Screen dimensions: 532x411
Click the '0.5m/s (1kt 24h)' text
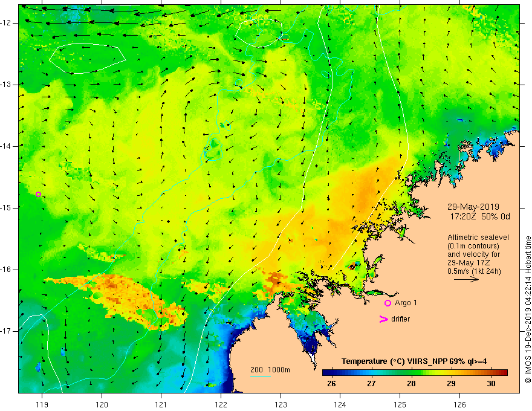coord(474,271)
